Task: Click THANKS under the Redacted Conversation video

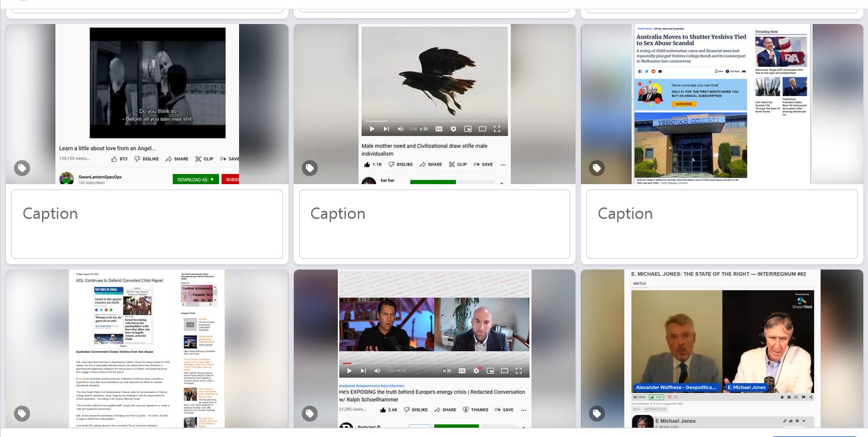Action: [475, 410]
